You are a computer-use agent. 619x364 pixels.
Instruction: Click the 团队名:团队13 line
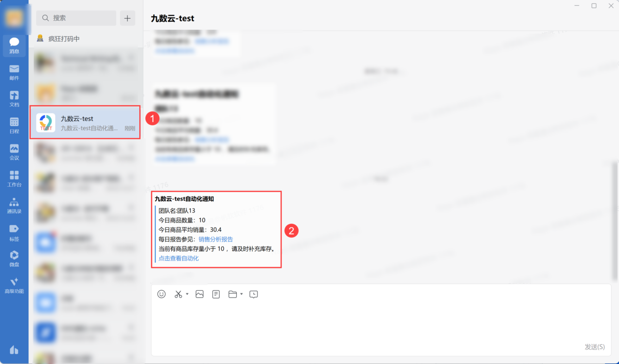pyautogui.click(x=177, y=211)
